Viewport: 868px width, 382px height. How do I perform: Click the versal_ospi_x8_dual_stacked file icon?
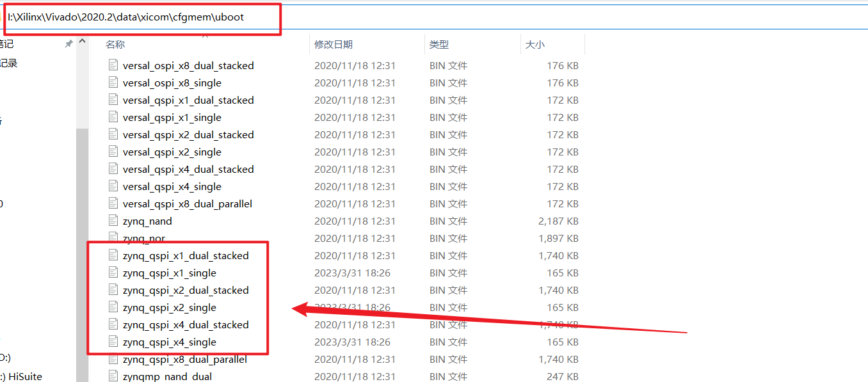point(113,65)
